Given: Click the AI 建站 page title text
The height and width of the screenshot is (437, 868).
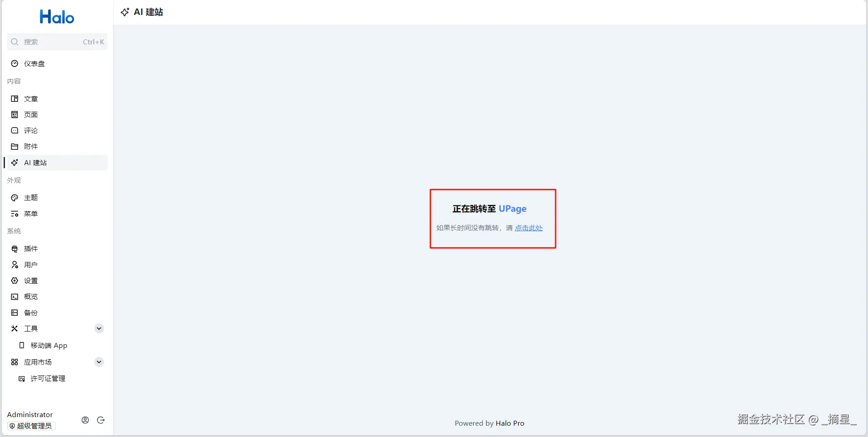Looking at the screenshot, I should coord(148,12).
